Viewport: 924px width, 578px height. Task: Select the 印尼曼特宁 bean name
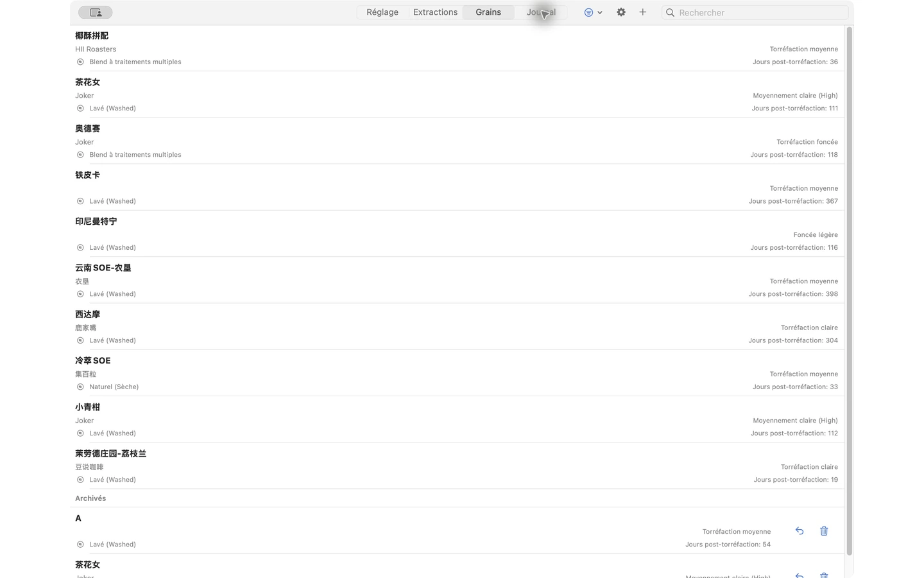[x=96, y=222]
